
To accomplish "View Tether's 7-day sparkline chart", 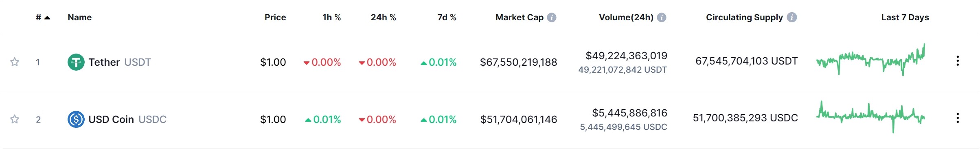I will [x=870, y=60].
